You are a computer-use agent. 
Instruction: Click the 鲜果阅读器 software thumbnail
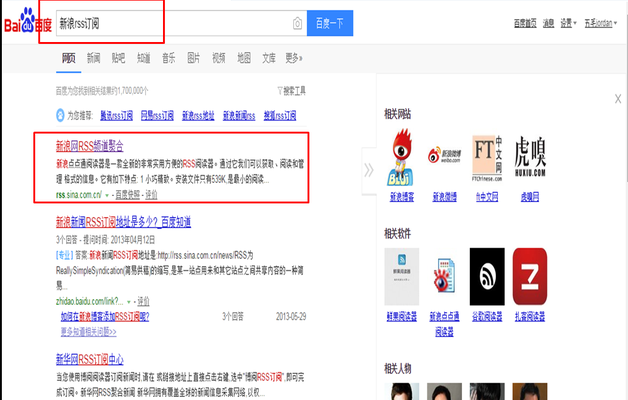pos(402,276)
